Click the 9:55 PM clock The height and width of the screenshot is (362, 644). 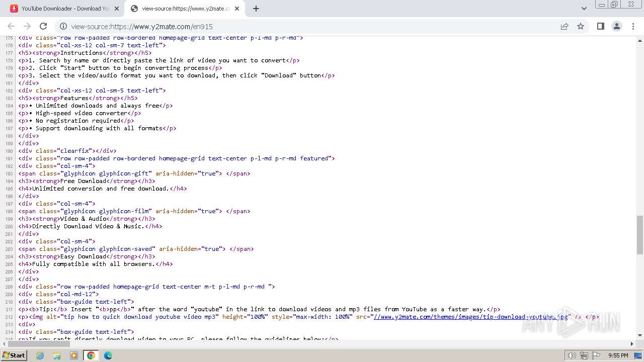coord(618,355)
